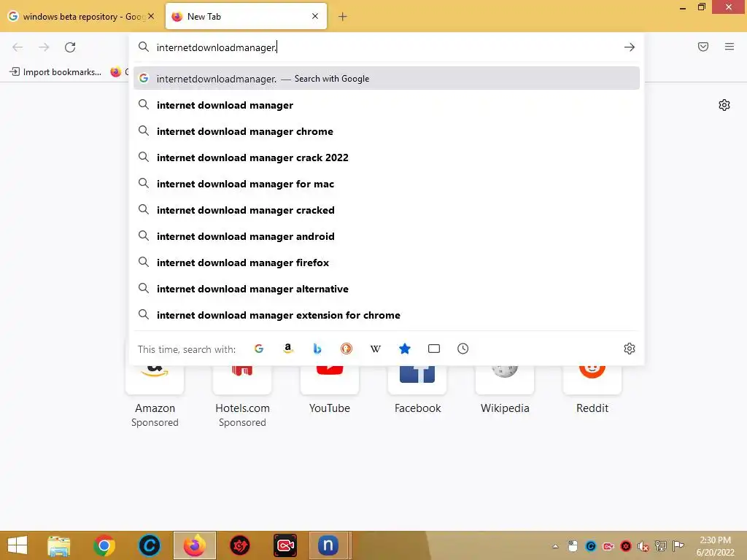Screen dimensions: 747x560
Task: Show hidden system tray icons arrow
Action: click(x=555, y=546)
